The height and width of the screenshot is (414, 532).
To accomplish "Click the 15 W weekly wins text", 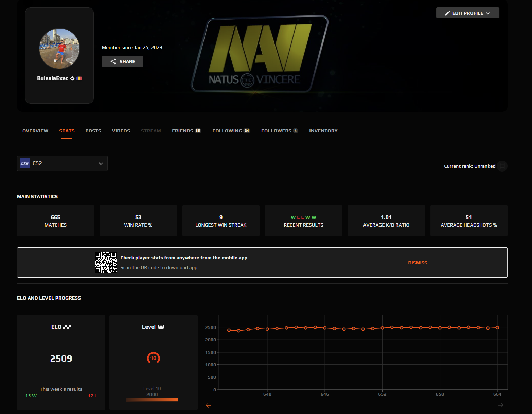I will (31, 396).
